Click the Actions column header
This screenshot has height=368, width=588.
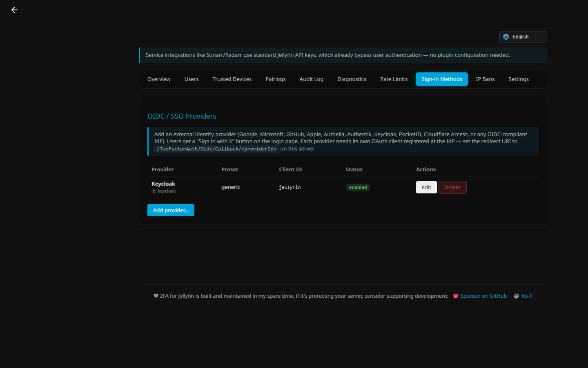(x=426, y=169)
